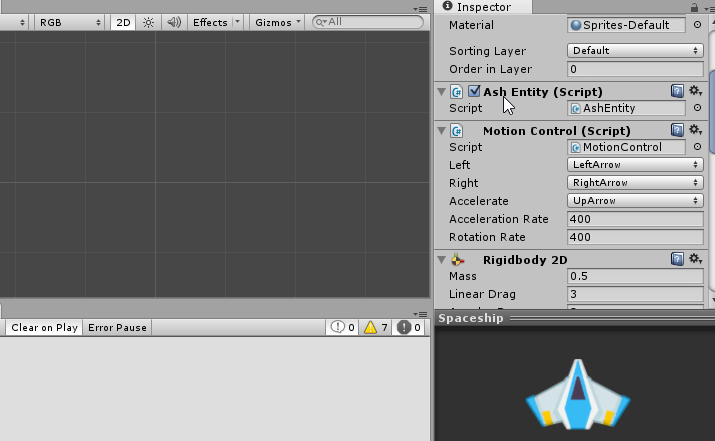Viewport: 715px width, 441px height.
Task: Toggle warning messages filter in console
Action: click(375, 327)
